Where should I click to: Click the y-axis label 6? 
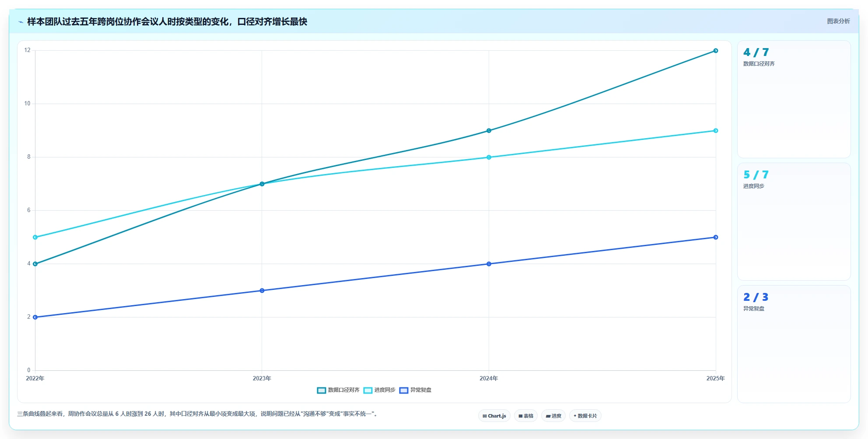click(29, 210)
